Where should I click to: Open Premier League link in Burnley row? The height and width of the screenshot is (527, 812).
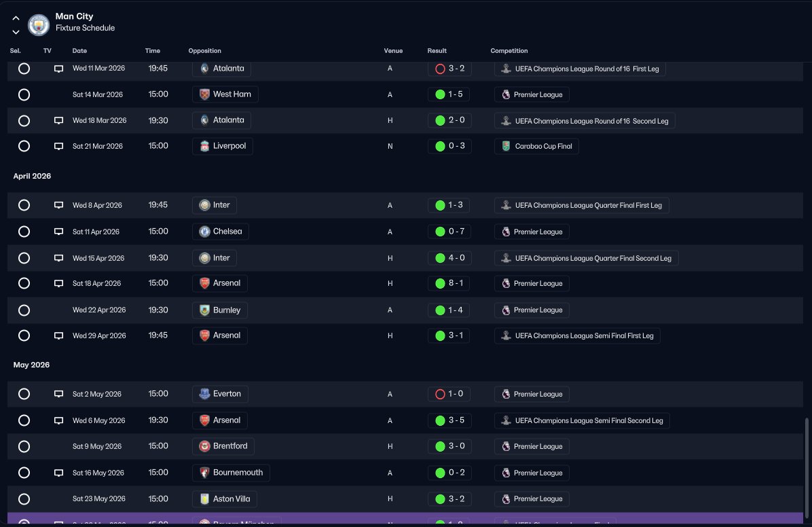pos(532,310)
